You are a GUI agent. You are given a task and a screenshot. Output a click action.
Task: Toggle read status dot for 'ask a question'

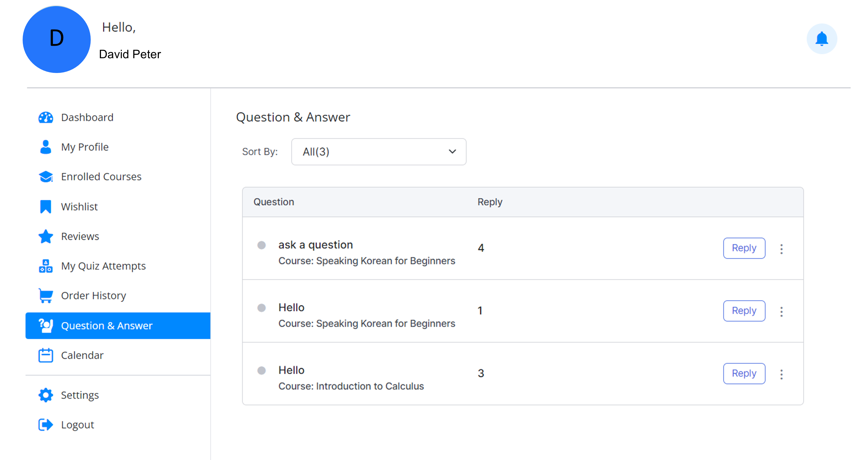pyautogui.click(x=262, y=245)
